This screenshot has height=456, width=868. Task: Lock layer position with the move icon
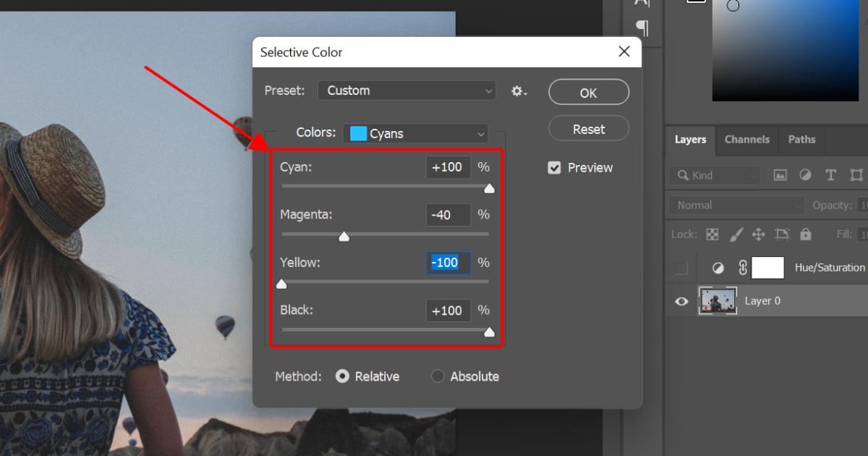758,234
